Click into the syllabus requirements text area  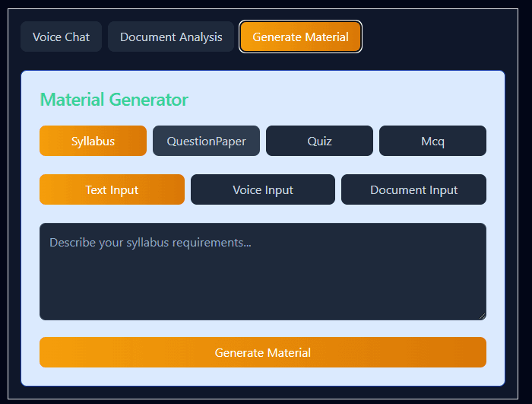click(x=262, y=282)
